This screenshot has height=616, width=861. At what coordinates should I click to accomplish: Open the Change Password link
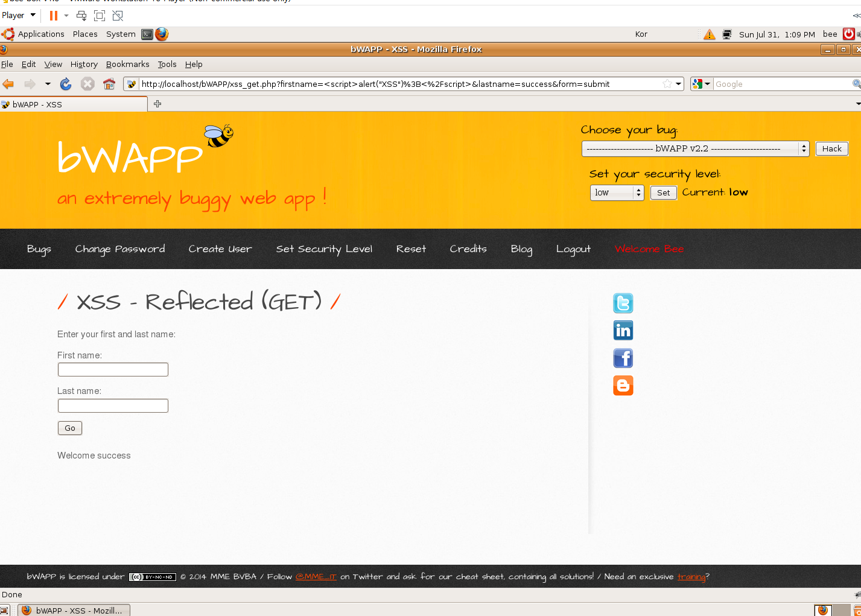(x=120, y=249)
